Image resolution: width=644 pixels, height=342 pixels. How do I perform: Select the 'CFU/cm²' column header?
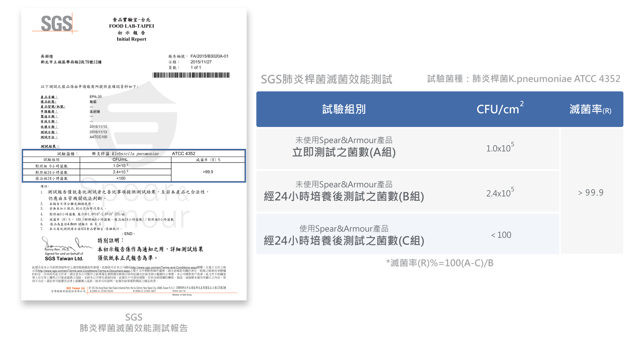[500, 108]
